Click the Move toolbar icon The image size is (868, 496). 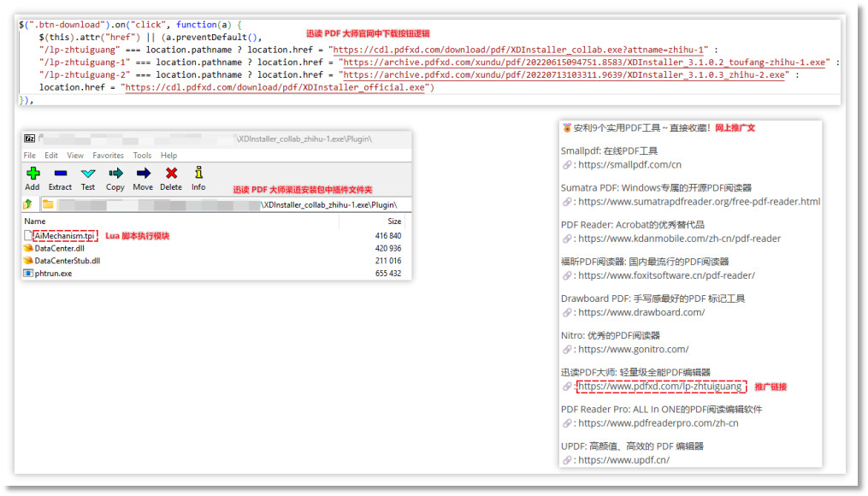143,174
